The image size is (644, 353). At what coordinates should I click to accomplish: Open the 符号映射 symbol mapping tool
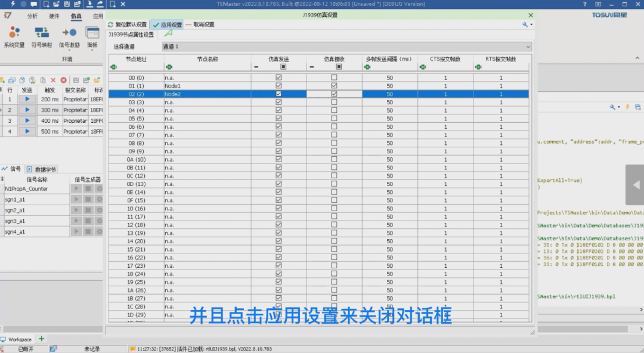pyautogui.click(x=42, y=36)
